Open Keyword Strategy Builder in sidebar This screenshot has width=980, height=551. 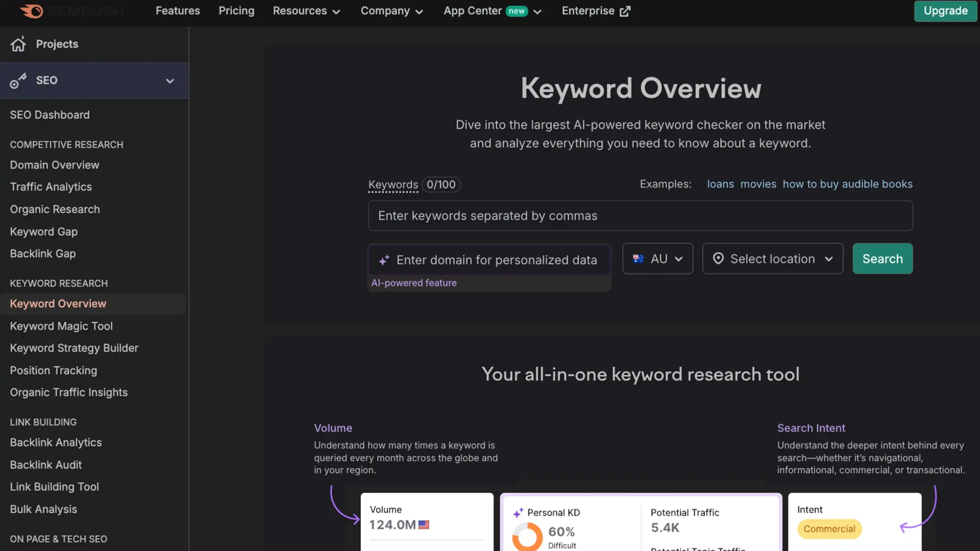tap(74, 348)
